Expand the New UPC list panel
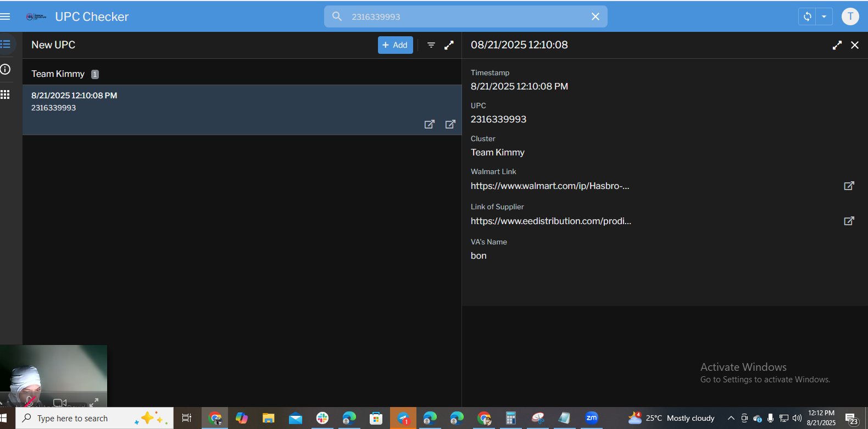Screen dimensions: 868x429 tap(449, 45)
